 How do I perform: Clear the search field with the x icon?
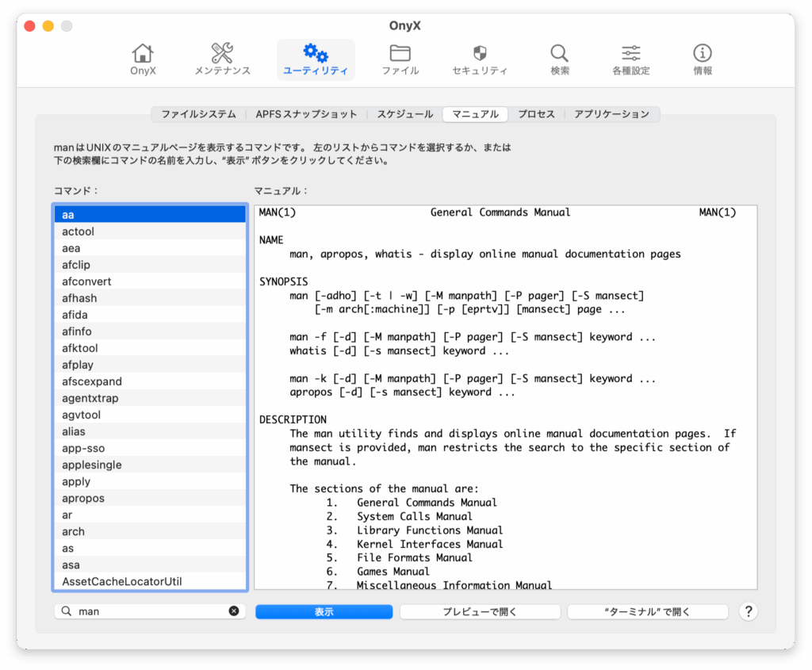click(234, 611)
